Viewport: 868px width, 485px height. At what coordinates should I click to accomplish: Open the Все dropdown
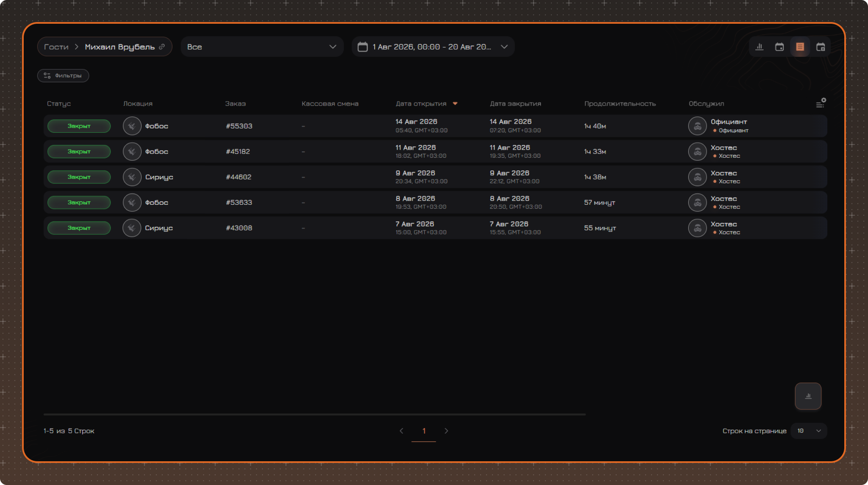(262, 47)
